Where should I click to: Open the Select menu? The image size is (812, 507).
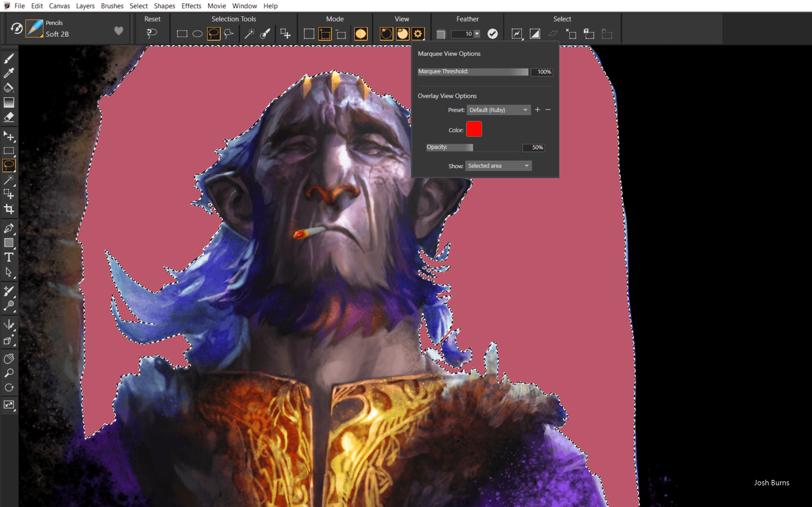tap(138, 6)
